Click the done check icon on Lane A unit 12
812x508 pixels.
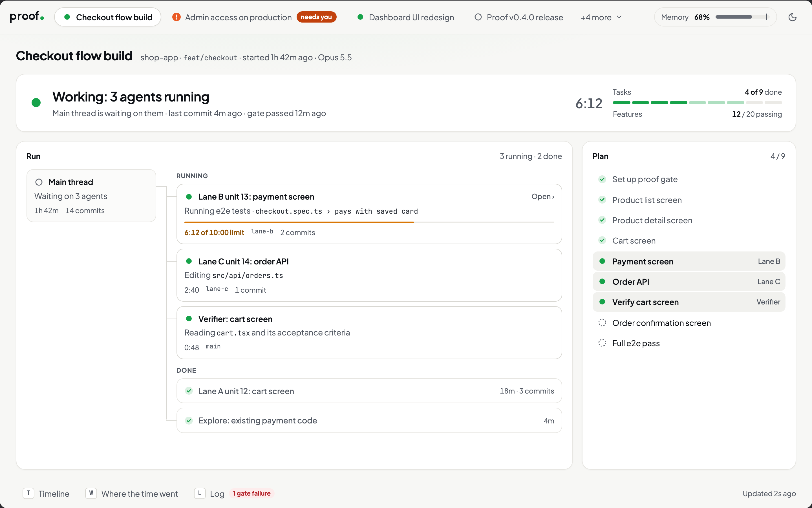pyautogui.click(x=189, y=391)
